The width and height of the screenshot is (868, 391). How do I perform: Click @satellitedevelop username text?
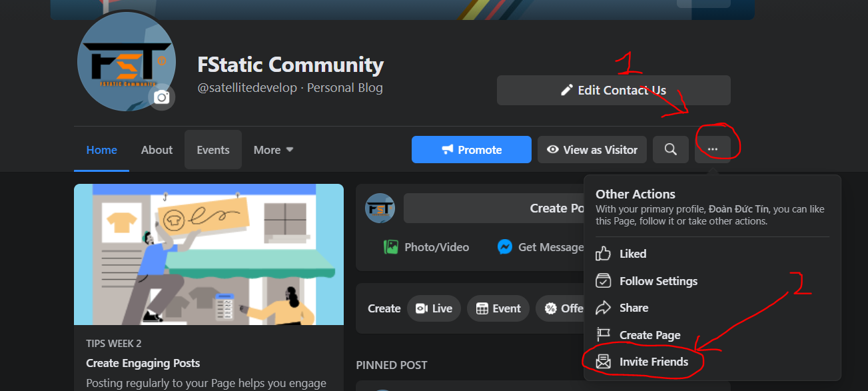247,88
